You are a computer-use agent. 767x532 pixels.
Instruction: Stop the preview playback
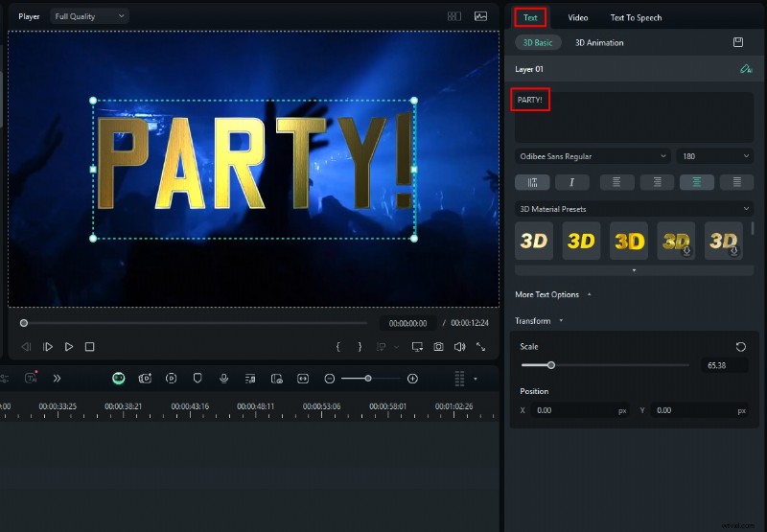click(89, 347)
